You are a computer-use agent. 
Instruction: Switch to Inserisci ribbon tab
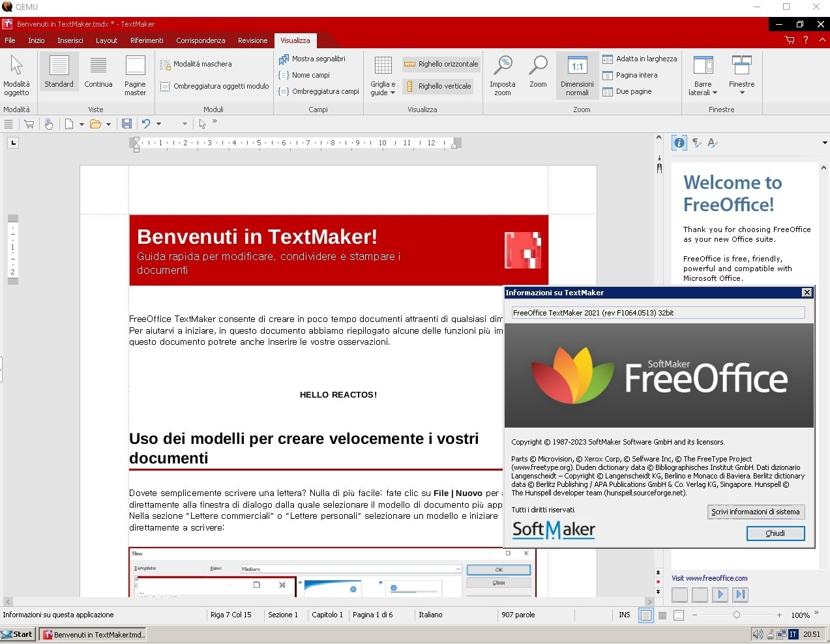70,40
